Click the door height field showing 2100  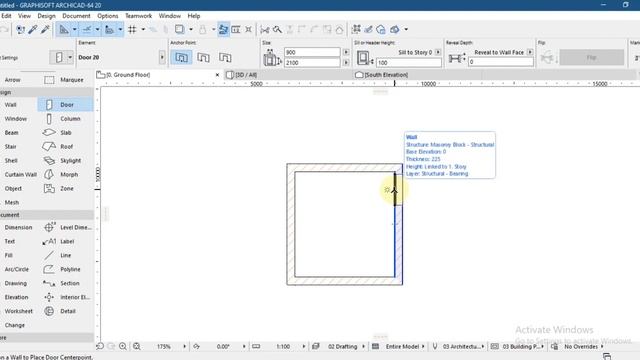312,63
